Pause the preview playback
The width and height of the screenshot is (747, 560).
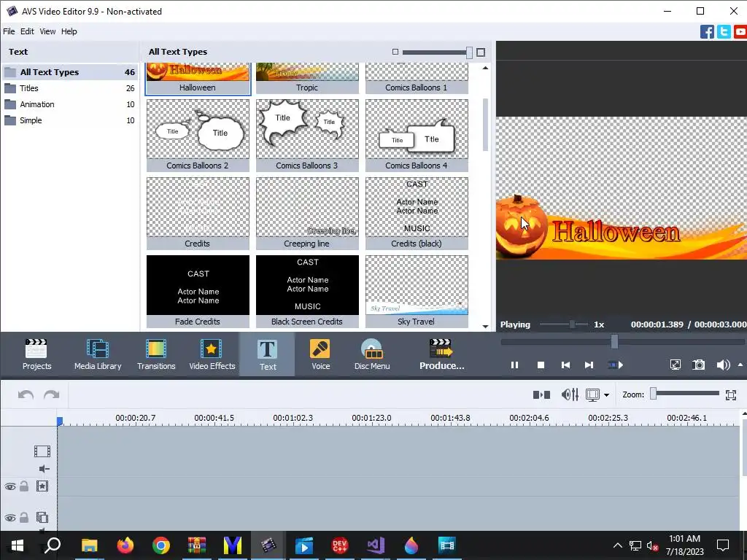pos(514,365)
